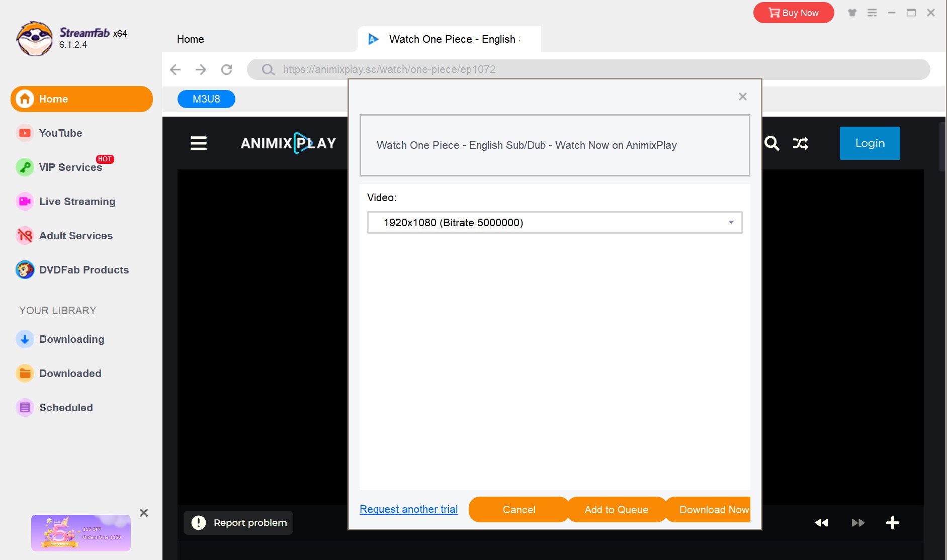
Task: Click the M3U8 badge button
Action: click(206, 99)
